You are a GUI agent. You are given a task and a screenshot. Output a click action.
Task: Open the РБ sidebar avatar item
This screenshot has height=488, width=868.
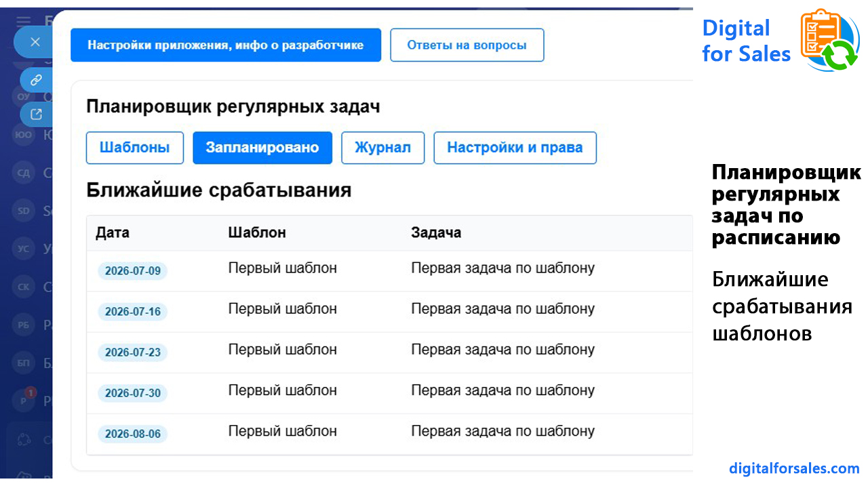[x=23, y=325]
